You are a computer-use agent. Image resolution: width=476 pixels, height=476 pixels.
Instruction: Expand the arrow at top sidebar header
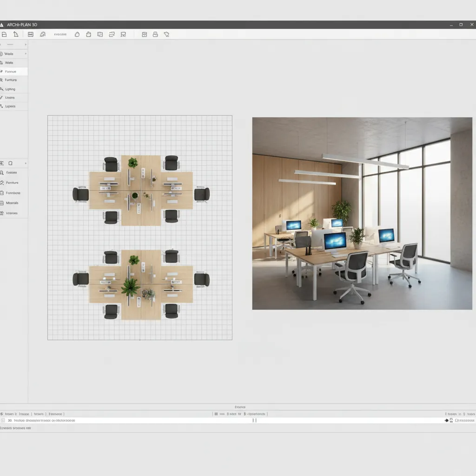[x=26, y=45]
